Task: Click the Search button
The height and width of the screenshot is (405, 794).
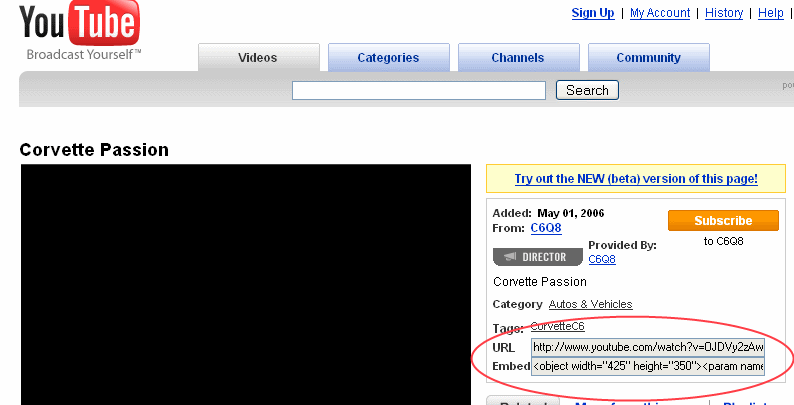Action: (x=587, y=90)
